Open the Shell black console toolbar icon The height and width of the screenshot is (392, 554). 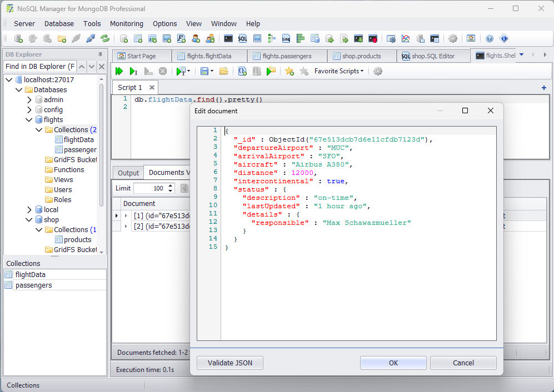[228, 38]
